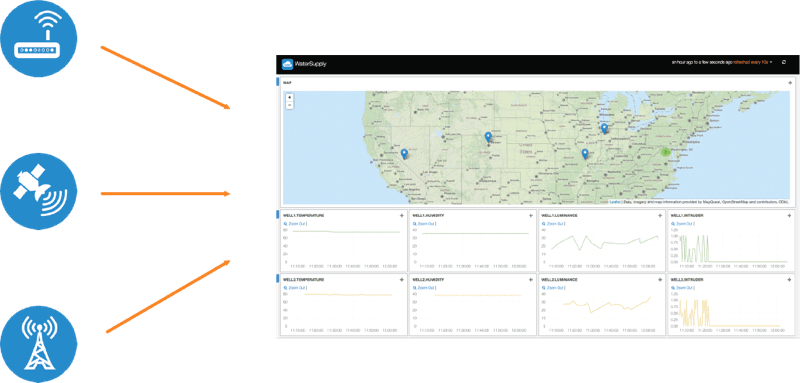Zoom out the map with the minus button
This screenshot has height=383, width=800.
(289, 105)
